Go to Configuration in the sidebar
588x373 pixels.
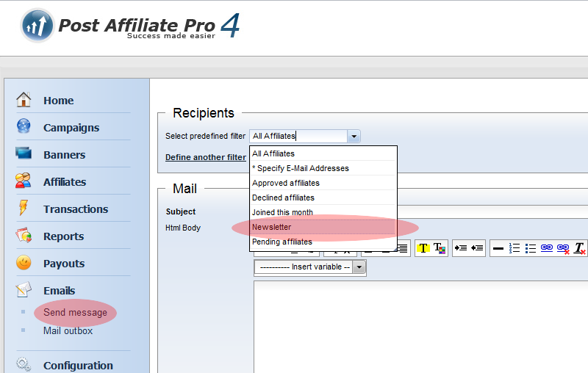78,366
